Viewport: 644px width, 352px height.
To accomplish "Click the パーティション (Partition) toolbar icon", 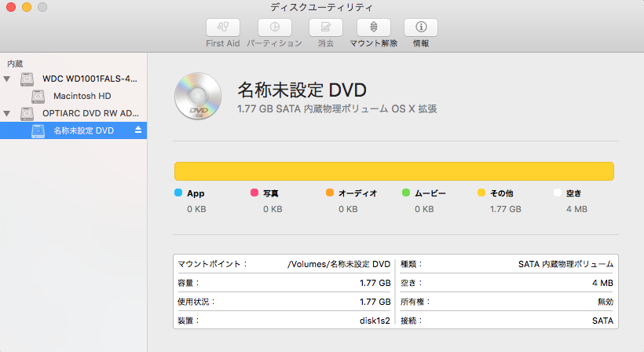I will pyautogui.click(x=274, y=27).
